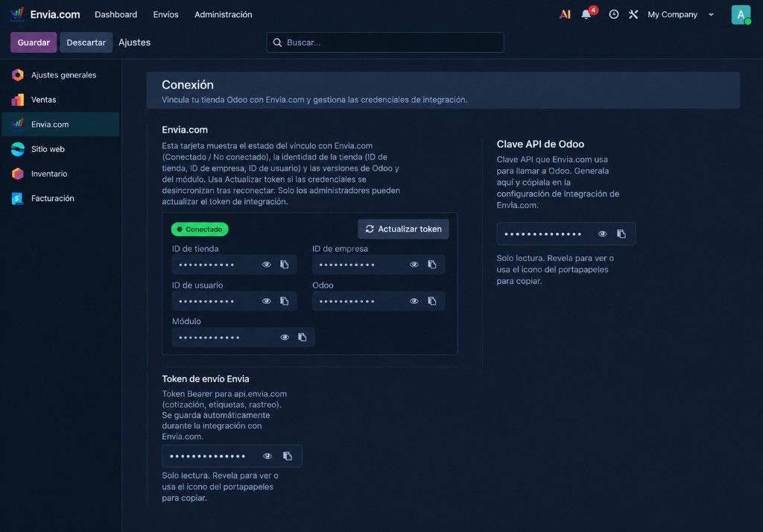Expand the My Company dropdown arrow
The height and width of the screenshot is (532, 763).
point(711,15)
